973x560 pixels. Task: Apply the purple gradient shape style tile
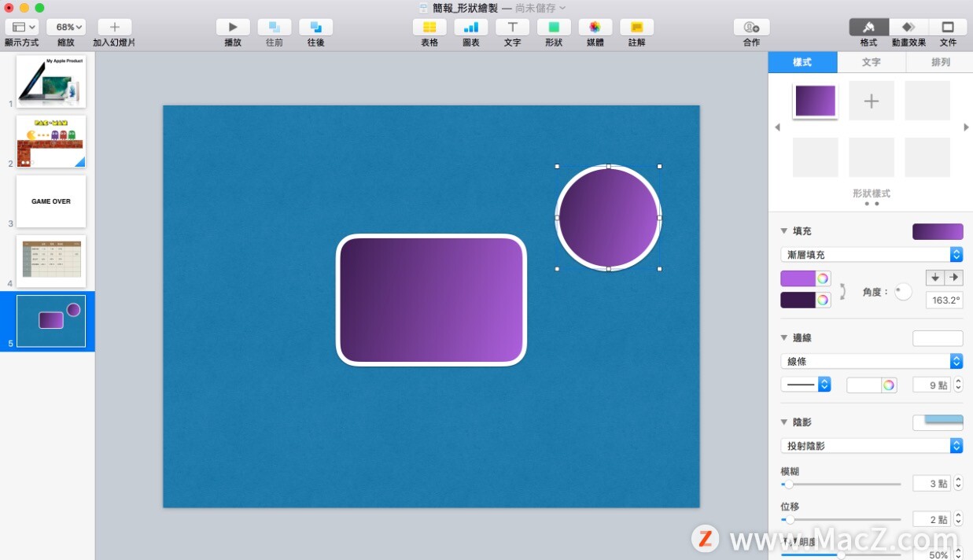(816, 101)
